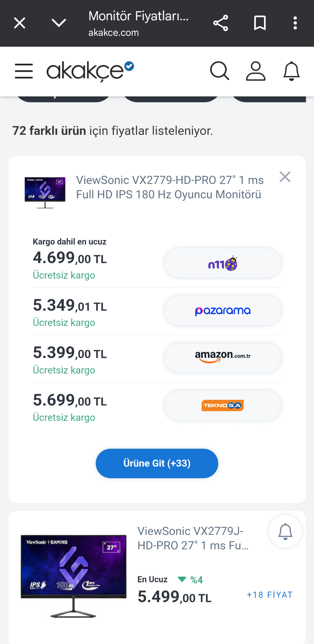Close the ViewSonic VX2779-HD-PRO price card

click(x=285, y=177)
